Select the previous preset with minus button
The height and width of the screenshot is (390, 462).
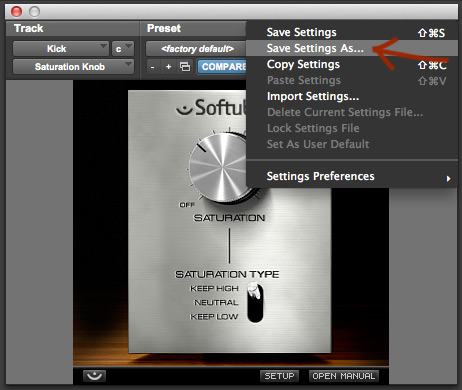tap(152, 67)
